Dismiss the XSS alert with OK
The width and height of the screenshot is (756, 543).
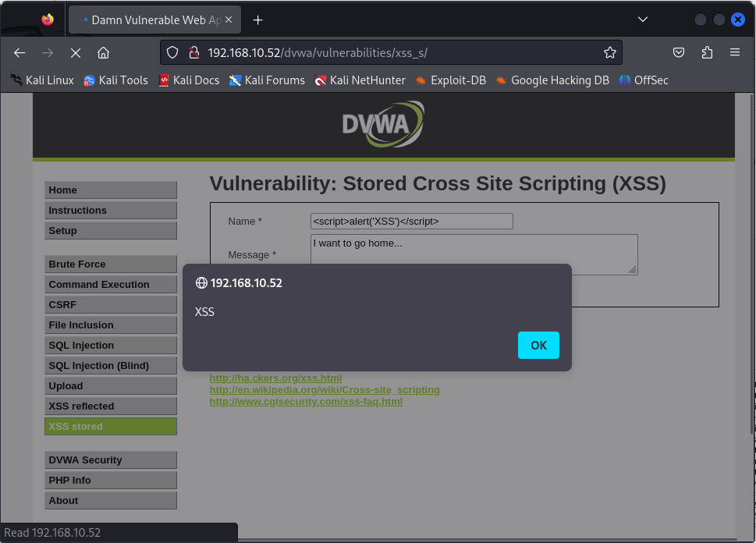click(538, 346)
